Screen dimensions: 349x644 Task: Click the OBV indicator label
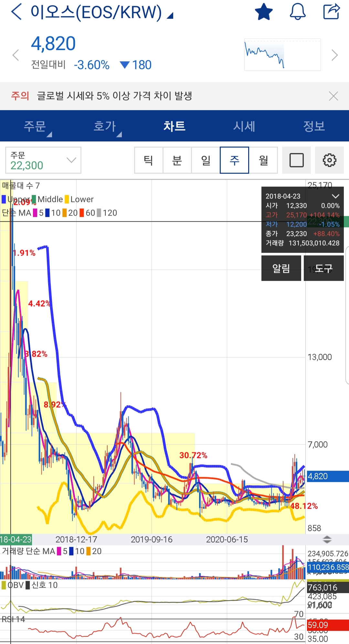click(x=16, y=585)
